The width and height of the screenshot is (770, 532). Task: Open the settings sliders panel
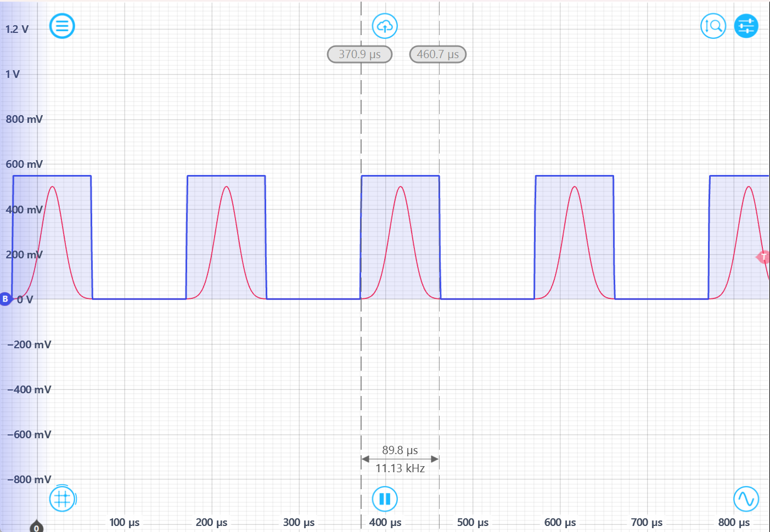click(x=746, y=26)
